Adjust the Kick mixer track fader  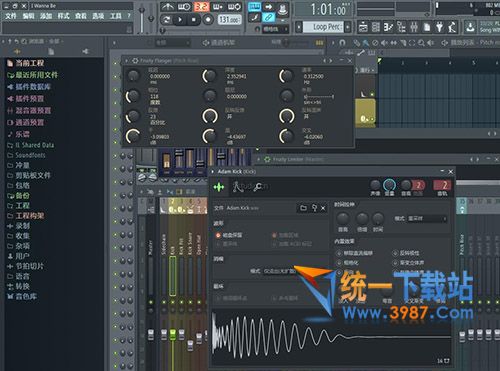[x=173, y=334]
